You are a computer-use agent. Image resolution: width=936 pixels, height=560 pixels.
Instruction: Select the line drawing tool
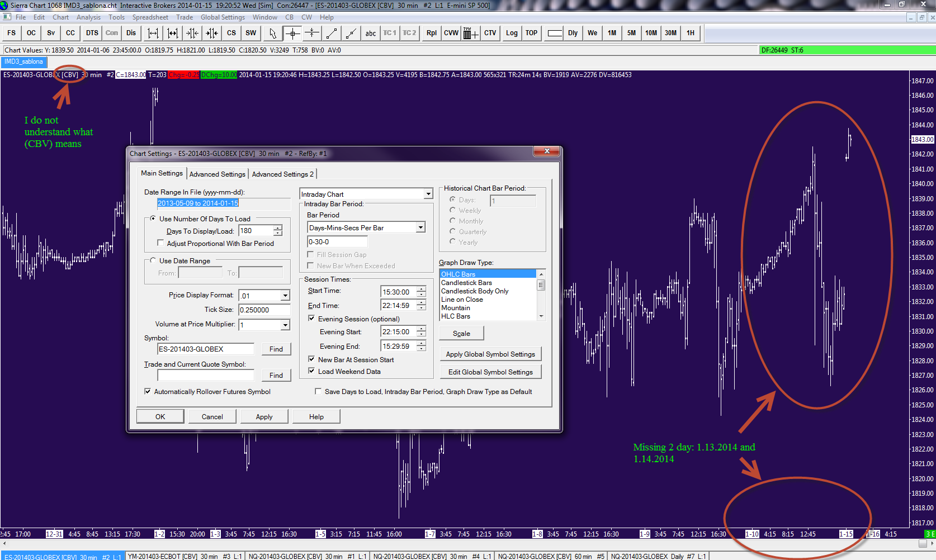[x=332, y=33]
